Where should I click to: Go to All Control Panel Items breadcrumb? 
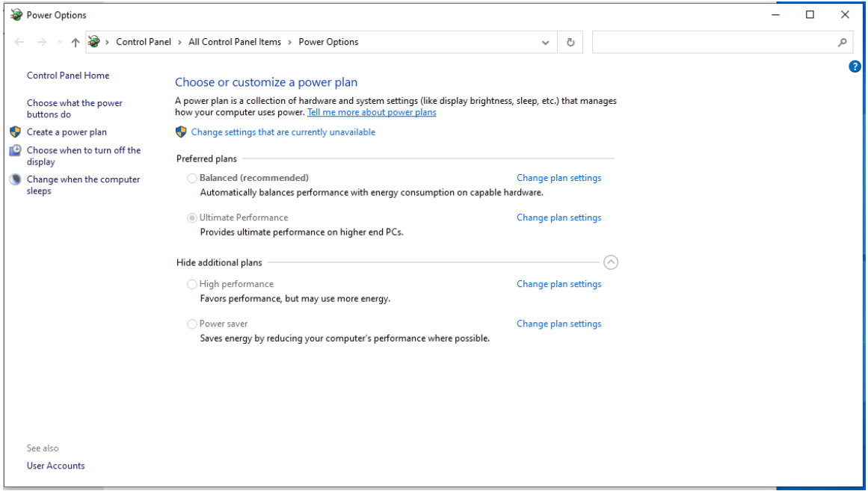coord(235,43)
